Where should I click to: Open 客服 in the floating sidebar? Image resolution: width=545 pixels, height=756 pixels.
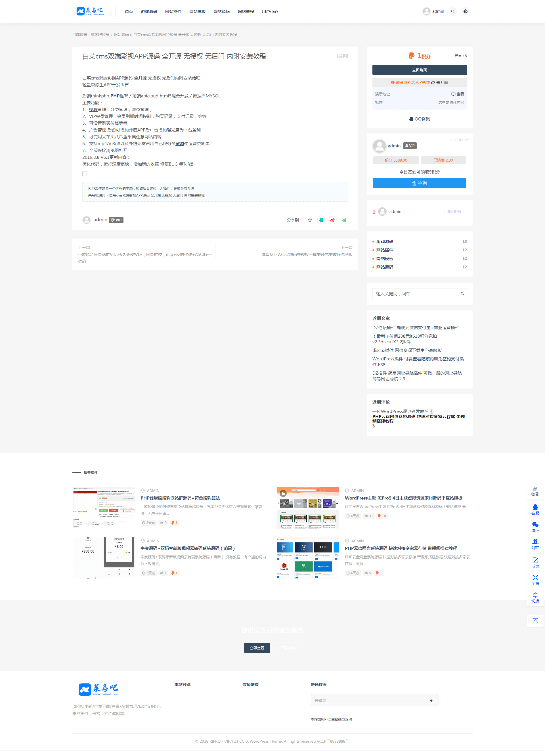[535, 510]
